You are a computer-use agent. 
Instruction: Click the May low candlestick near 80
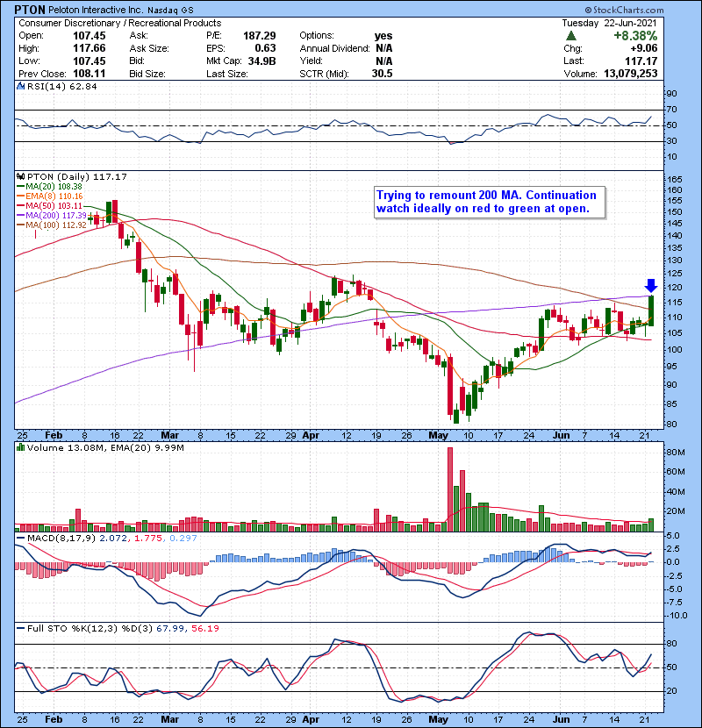click(x=456, y=414)
